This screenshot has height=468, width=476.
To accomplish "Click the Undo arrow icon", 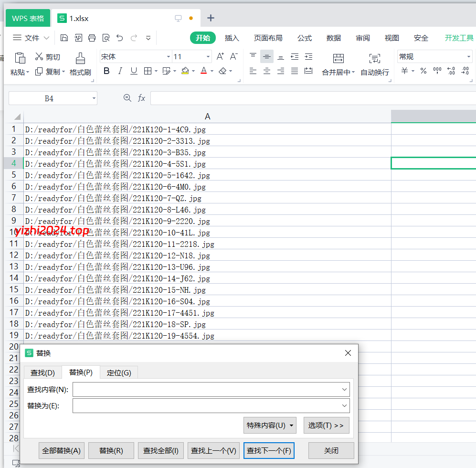I will pos(119,38).
